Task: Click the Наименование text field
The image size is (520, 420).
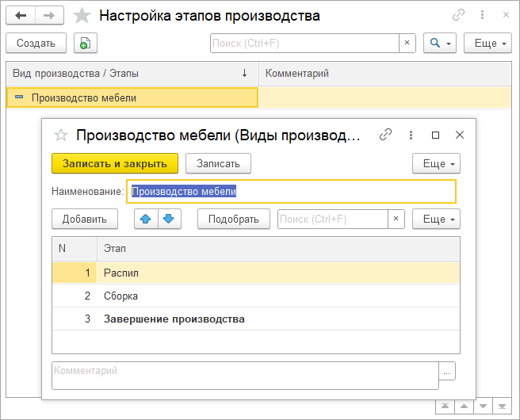Action: pos(292,191)
